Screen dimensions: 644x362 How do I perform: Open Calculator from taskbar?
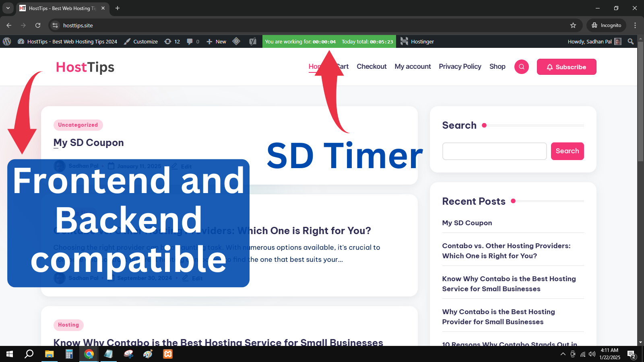point(69,354)
